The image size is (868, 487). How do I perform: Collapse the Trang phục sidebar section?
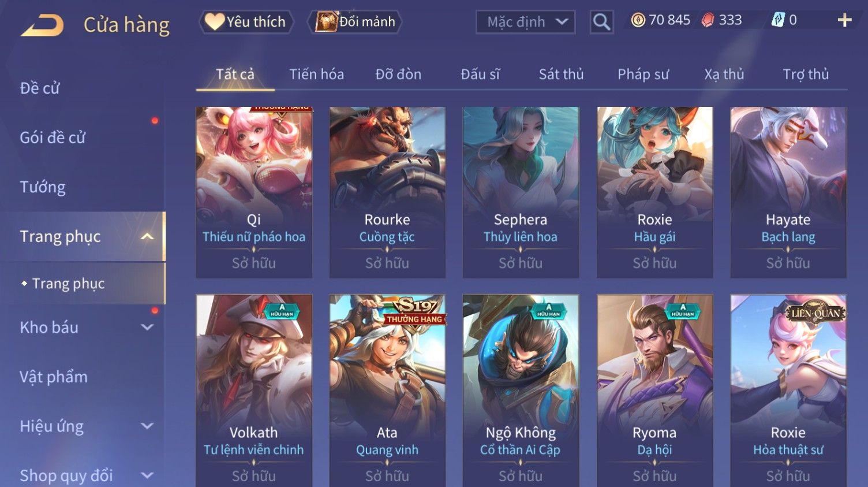pos(147,236)
